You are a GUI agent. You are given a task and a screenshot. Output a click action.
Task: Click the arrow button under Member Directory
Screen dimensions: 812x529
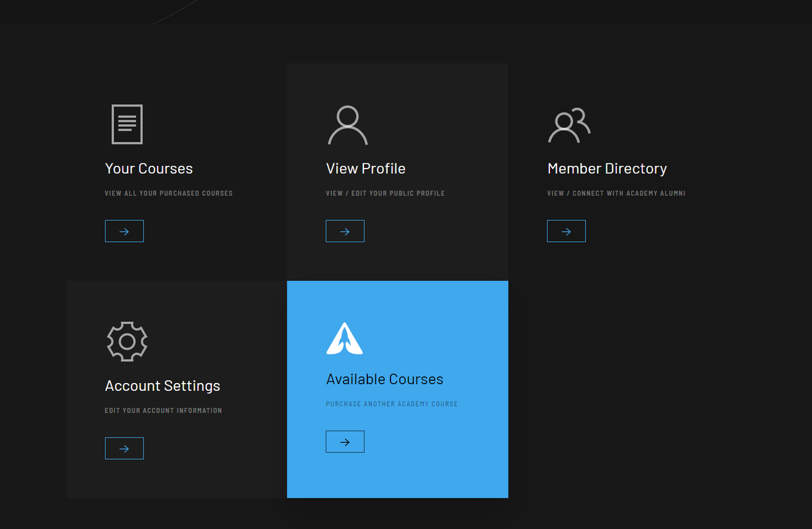tap(566, 231)
